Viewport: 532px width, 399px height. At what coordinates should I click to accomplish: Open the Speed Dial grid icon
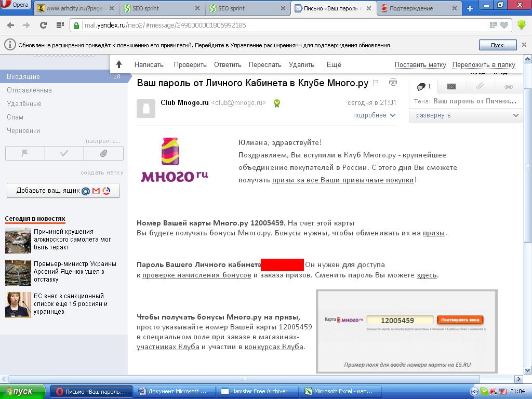point(60,25)
